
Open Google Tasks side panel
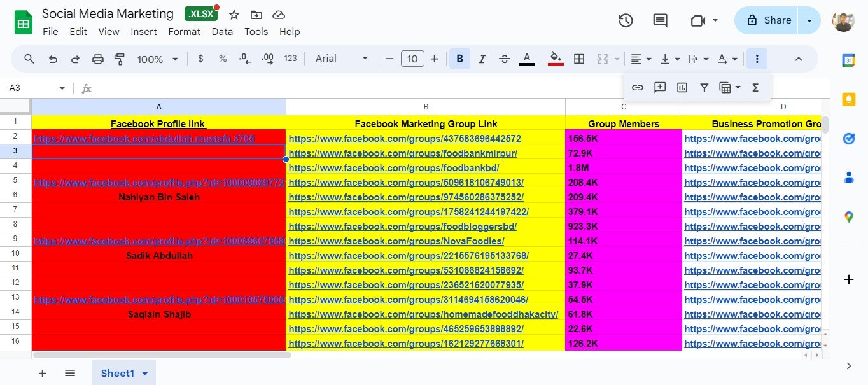[x=848, y=139]
